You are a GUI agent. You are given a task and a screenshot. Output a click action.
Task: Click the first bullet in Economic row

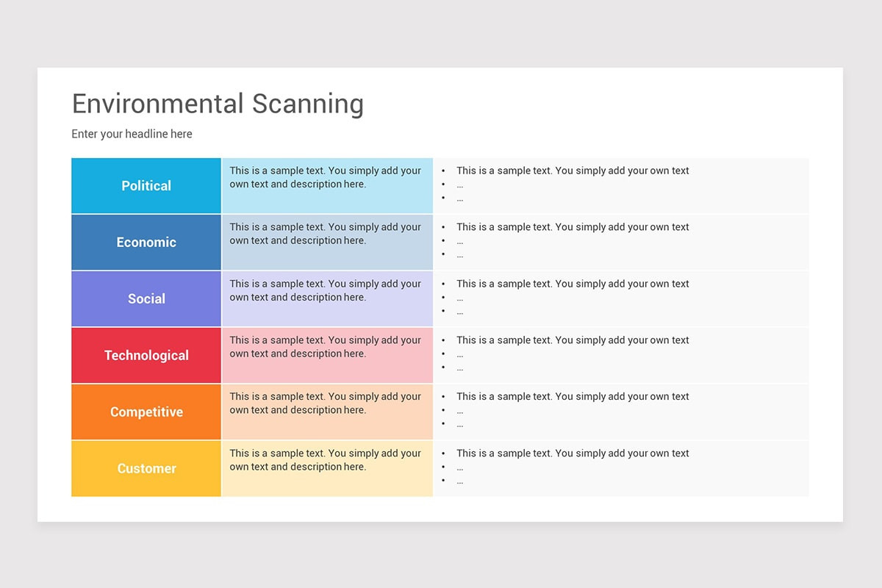click(x=573, y=227)
